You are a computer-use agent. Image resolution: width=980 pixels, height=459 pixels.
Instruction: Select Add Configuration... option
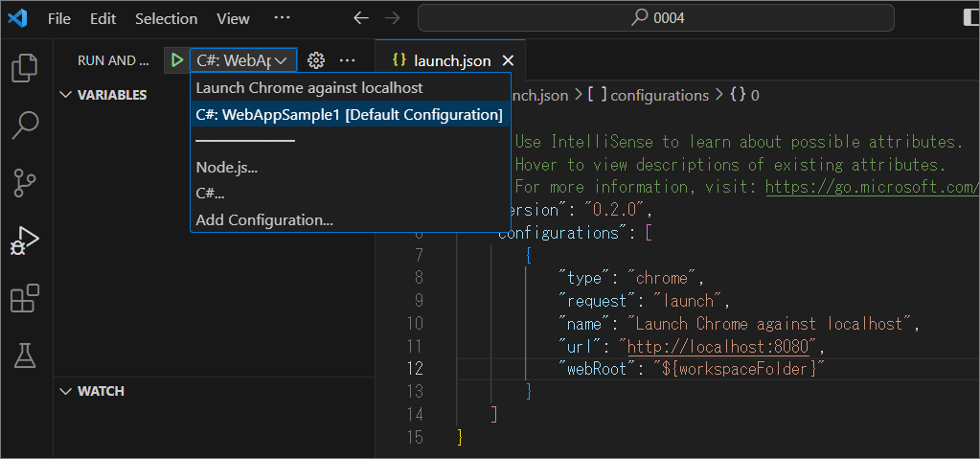pos(264,220)
